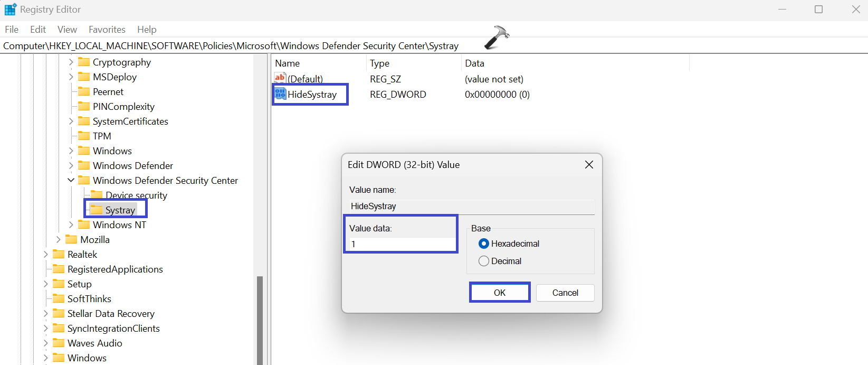Click the Registry Editor app icon in title bar
Image resolution: width=868 pixels, height=365 pixels.
[x=11, y=10]
